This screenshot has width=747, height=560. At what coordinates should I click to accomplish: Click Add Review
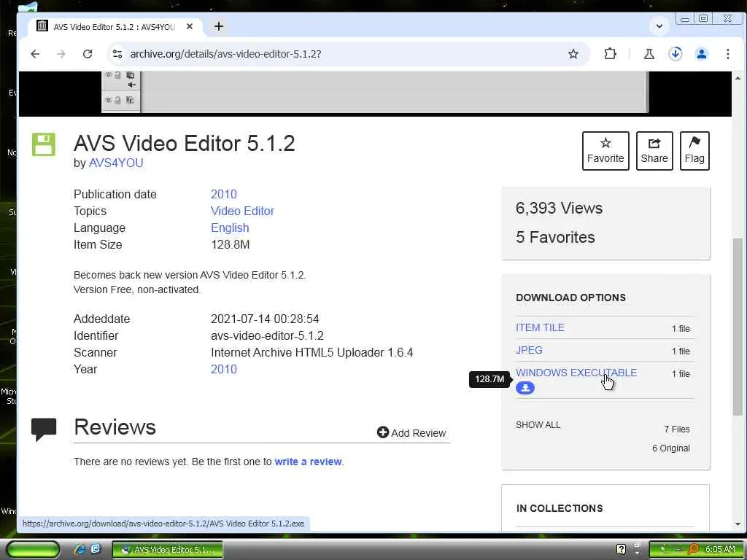[x=411, y=433]
